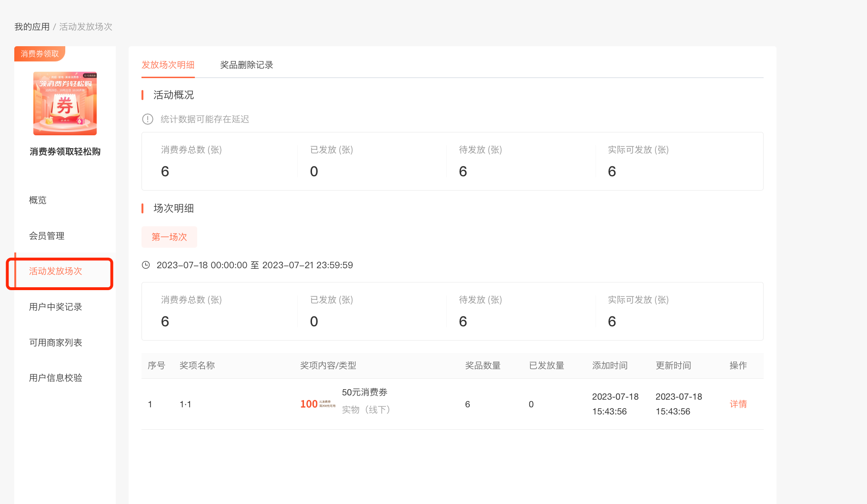Viewport: 867px width, 504px height.
Task: Click the red 100 coupon image in table
Action: pyautogui.click(x=317, y=404)
